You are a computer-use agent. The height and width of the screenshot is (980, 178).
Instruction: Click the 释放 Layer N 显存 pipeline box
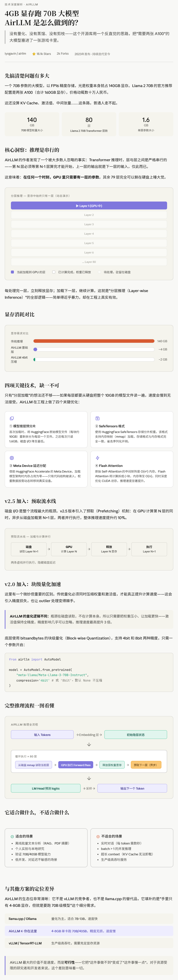(109, 549)
